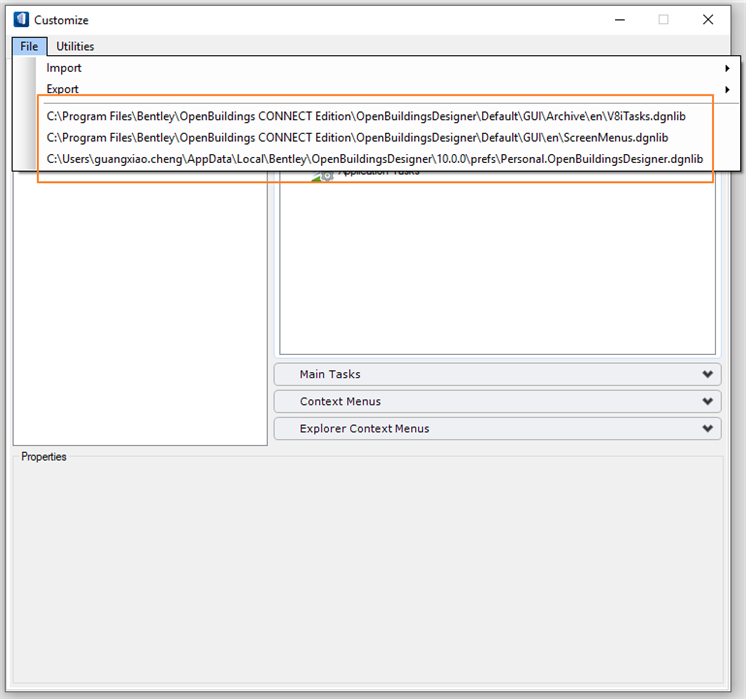
Task: Open the Import submenu
Action: point(388,68)
